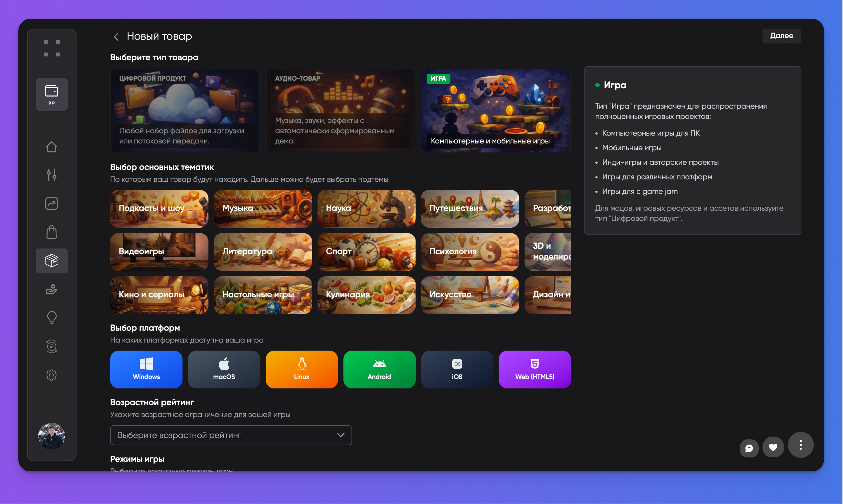Toggle the Windows platform tile
Image resolution: width=843 pixels, height=504 pixels.
(146, 369)
